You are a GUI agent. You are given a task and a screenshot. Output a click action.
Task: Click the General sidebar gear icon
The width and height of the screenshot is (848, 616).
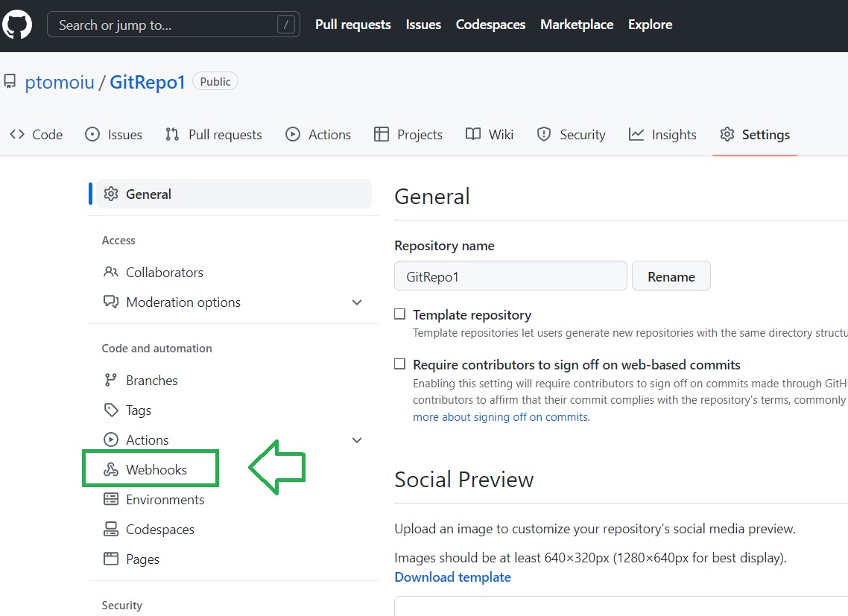(111, 194)
